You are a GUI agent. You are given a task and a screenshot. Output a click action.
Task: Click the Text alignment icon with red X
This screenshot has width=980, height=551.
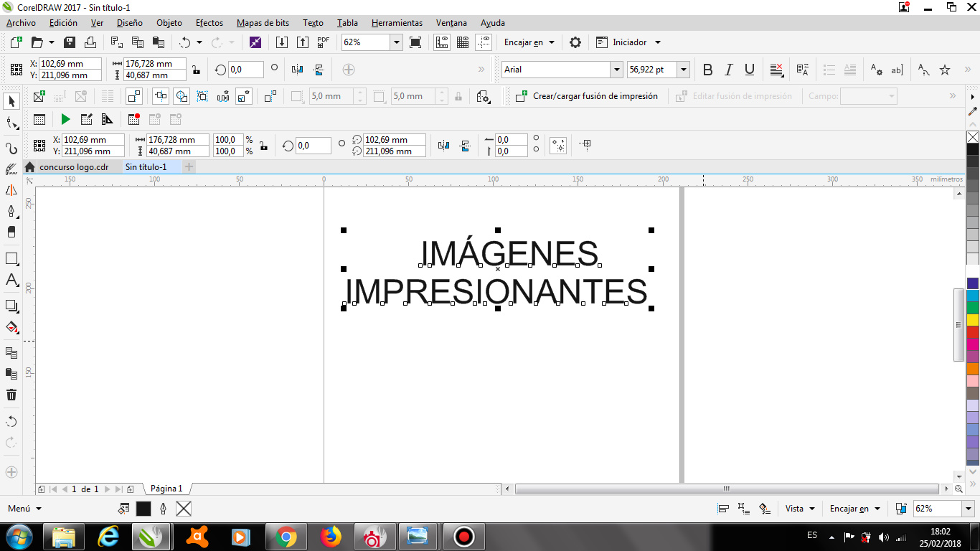pyautogui.click(x=776, y=70)
